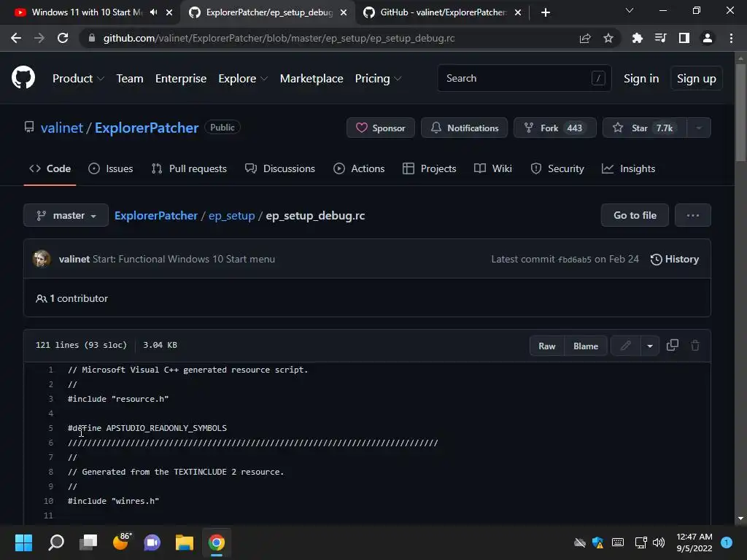Click the page vertical scrollbar thumb

740,112
